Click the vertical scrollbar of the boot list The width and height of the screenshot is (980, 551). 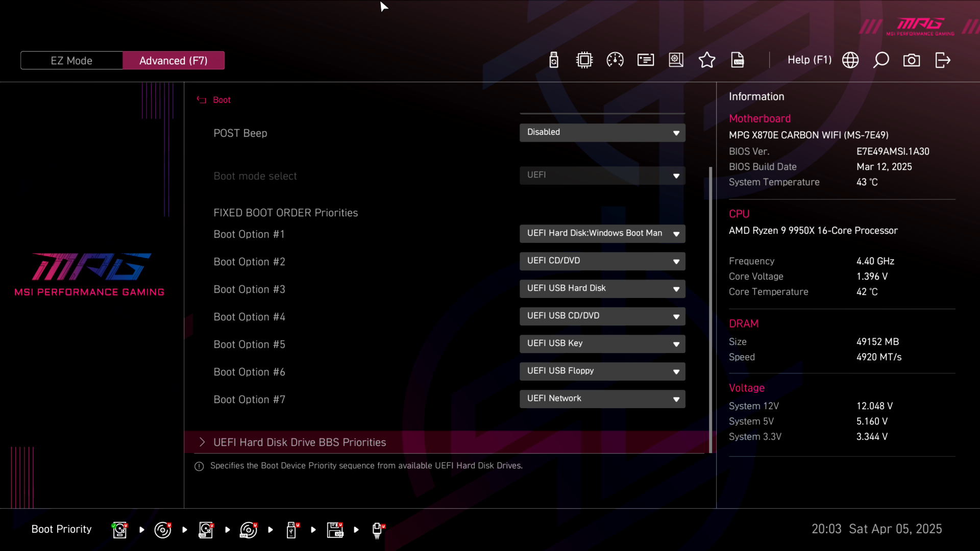click(x=710, y=306)
